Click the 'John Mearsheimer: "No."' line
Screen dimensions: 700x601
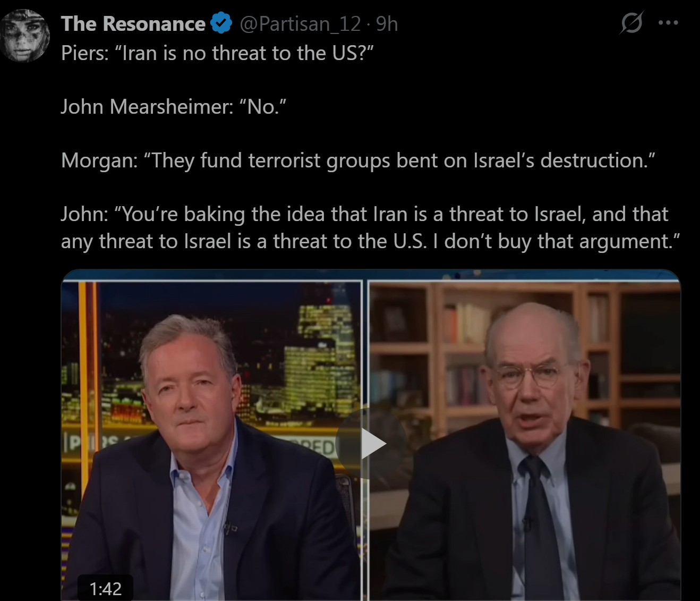[x=174, y=107]
